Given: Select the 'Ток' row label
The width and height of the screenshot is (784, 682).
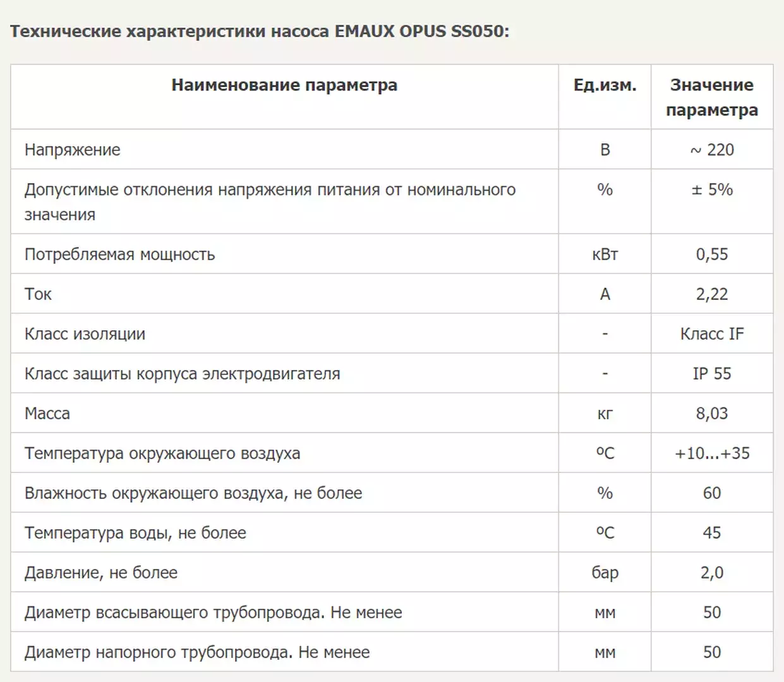Looking at the screenshot, I should point(38,294).
